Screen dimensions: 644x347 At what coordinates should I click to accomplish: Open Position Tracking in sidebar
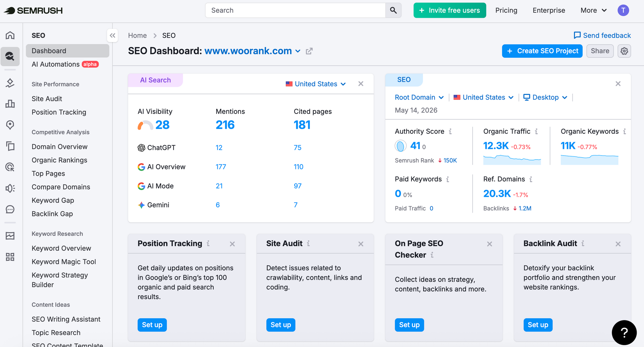point(59,112)
